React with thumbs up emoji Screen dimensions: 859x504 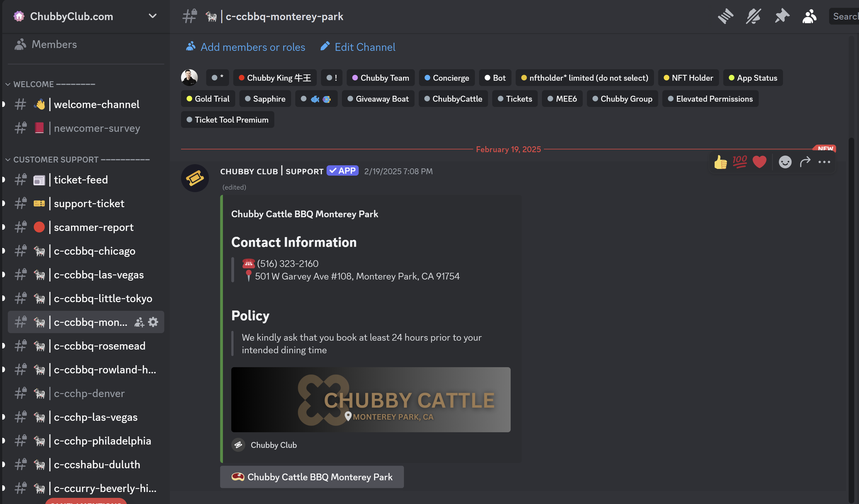720,162
